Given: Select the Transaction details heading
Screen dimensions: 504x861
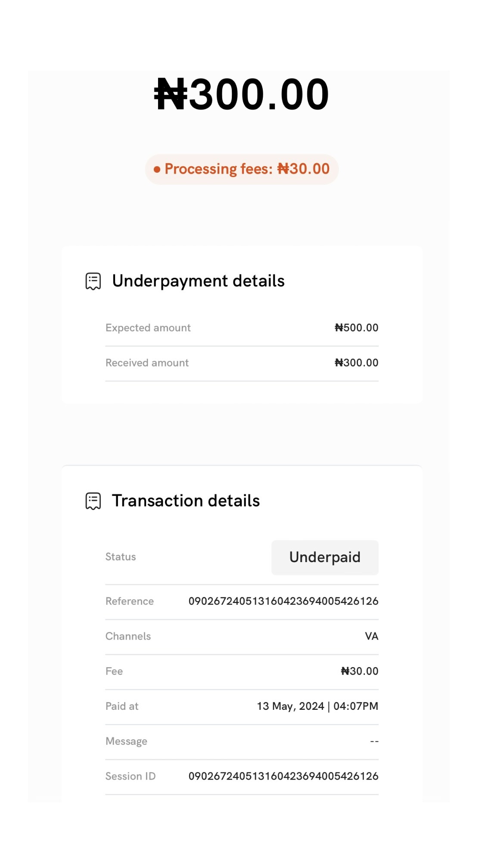Looking at the screenshot, I should click(186, 501).
